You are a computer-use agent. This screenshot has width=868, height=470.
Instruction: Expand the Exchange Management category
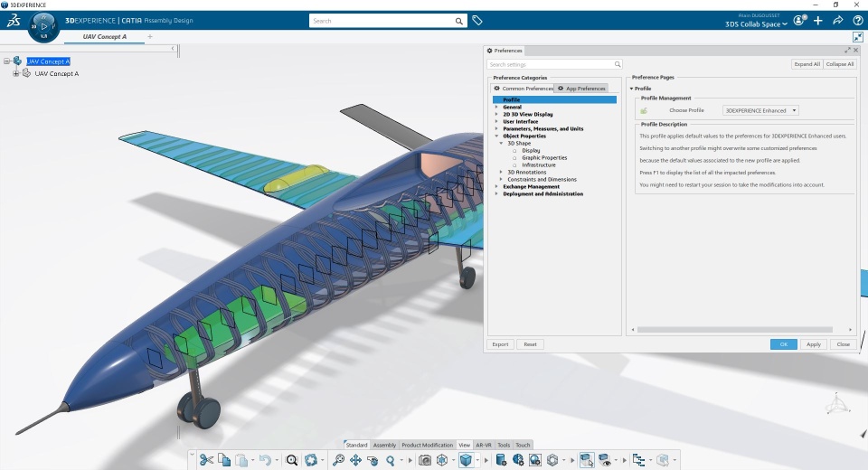(x=496, y=186)
